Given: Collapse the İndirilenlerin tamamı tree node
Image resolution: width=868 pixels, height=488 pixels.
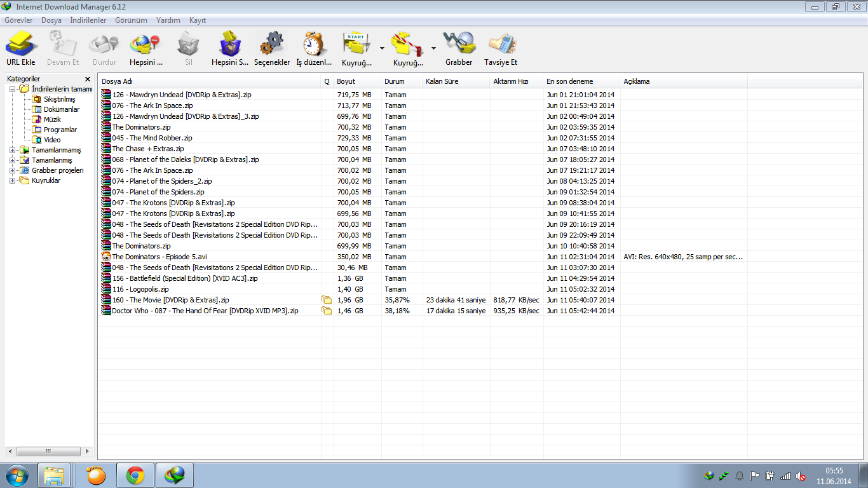Looking at the screenshot, I should pos(12,89).
